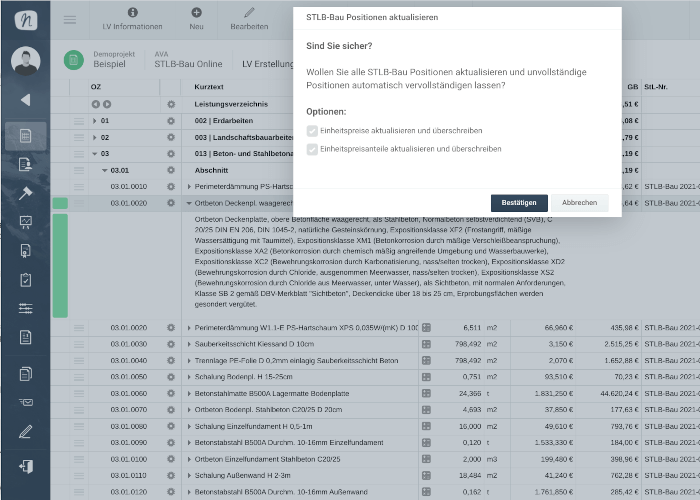700x500 pixels.
Task: Collapse section 03.01 Abschnitt
Action: (x=104, y=171)
